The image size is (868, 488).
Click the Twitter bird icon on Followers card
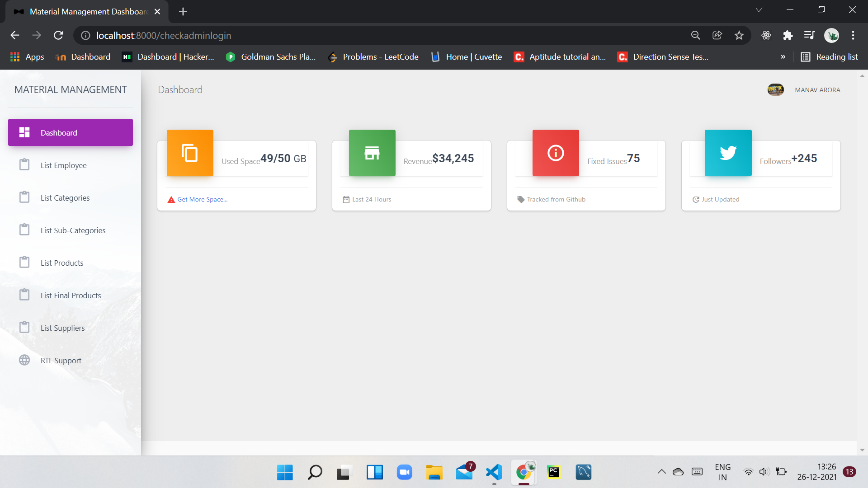[x=727, y=153]
